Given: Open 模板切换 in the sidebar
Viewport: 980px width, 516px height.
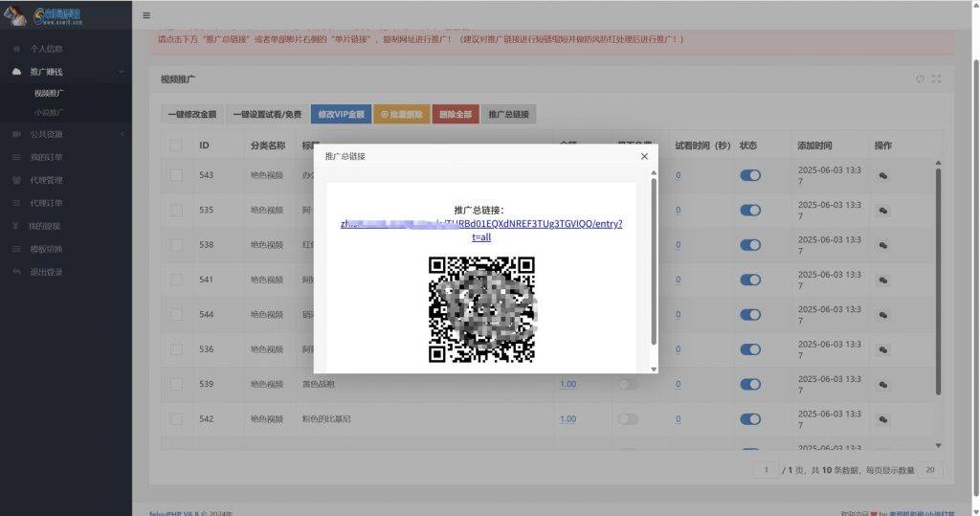Looking at the screenshot, I should point(46,250).
